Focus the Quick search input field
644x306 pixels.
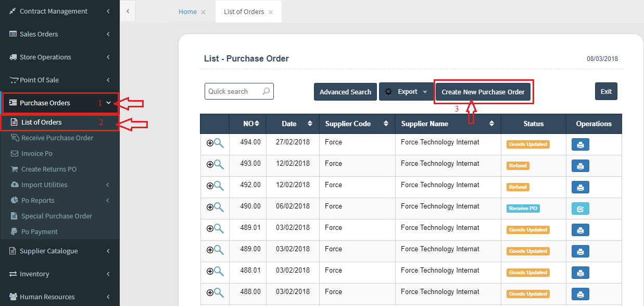[x=233, y=91]
